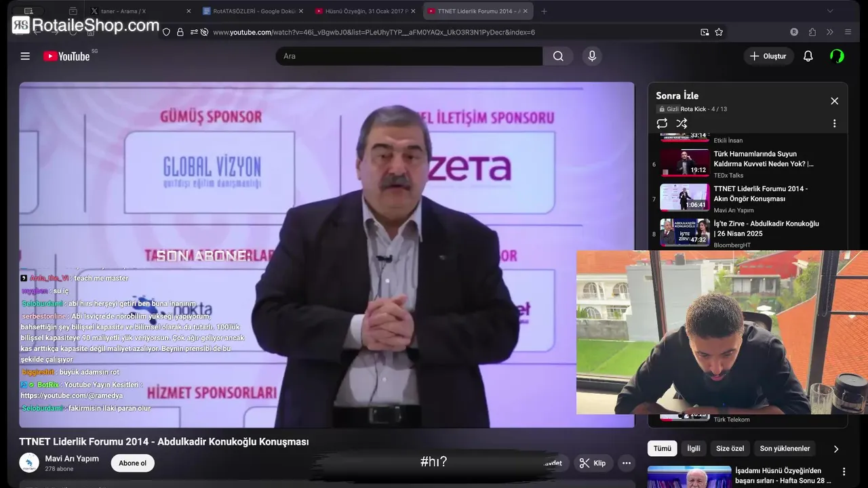Image resolution: width=868 pixels, height=488 pixels.
Task: Open the "Rota Kick" playlist owner link
Action: point(693,109)
